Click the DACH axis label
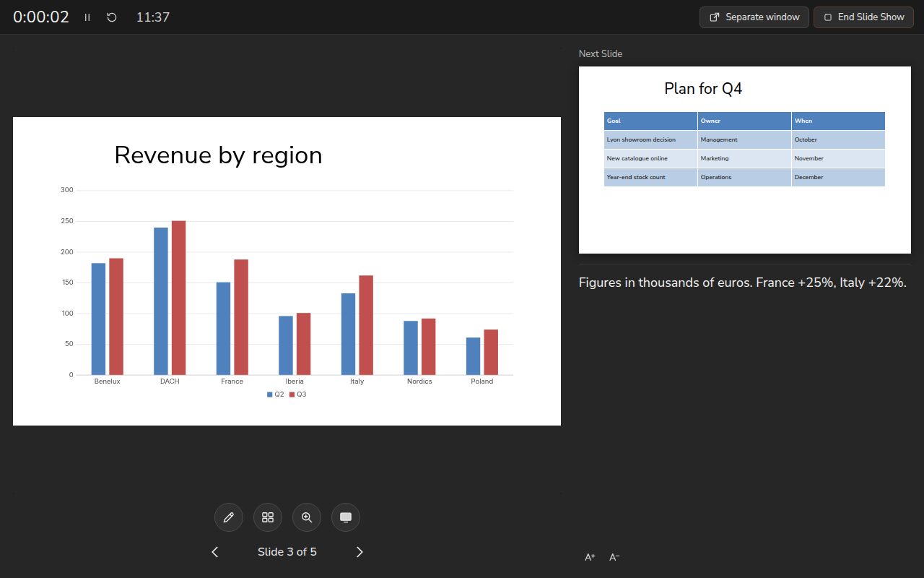Screen dimensions: 924x578 click(x=170, y=381)
